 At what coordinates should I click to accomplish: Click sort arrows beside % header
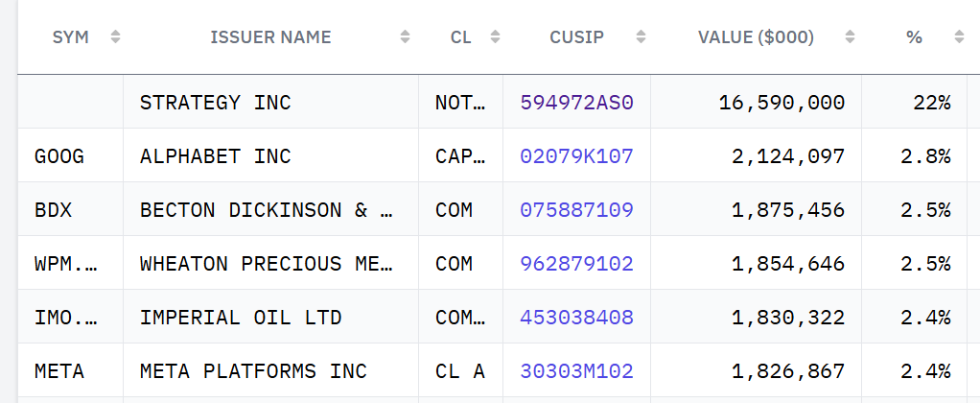pyautogui.click(x=959, y=36)
